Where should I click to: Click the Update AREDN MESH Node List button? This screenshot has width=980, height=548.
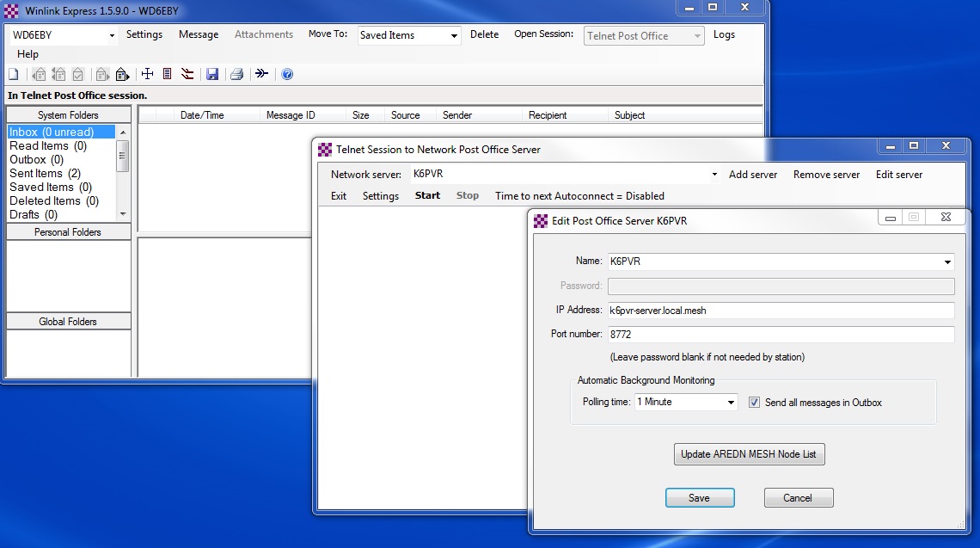coord(749,454)
